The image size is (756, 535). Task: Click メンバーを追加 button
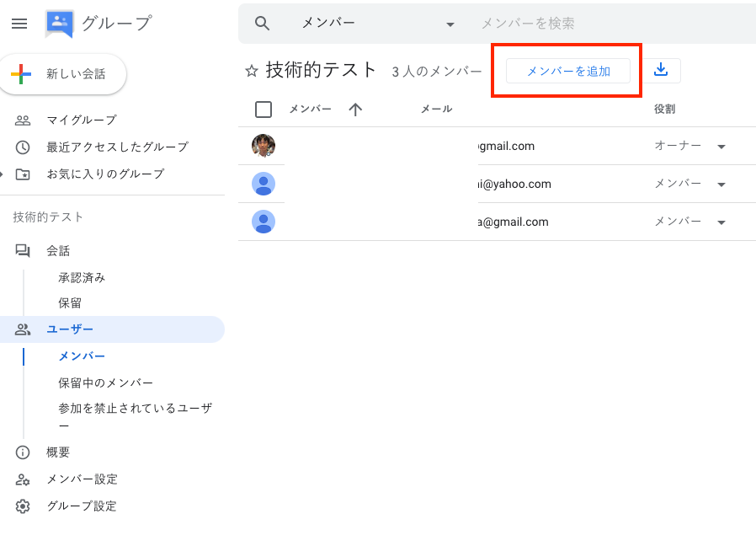(568, 71)
